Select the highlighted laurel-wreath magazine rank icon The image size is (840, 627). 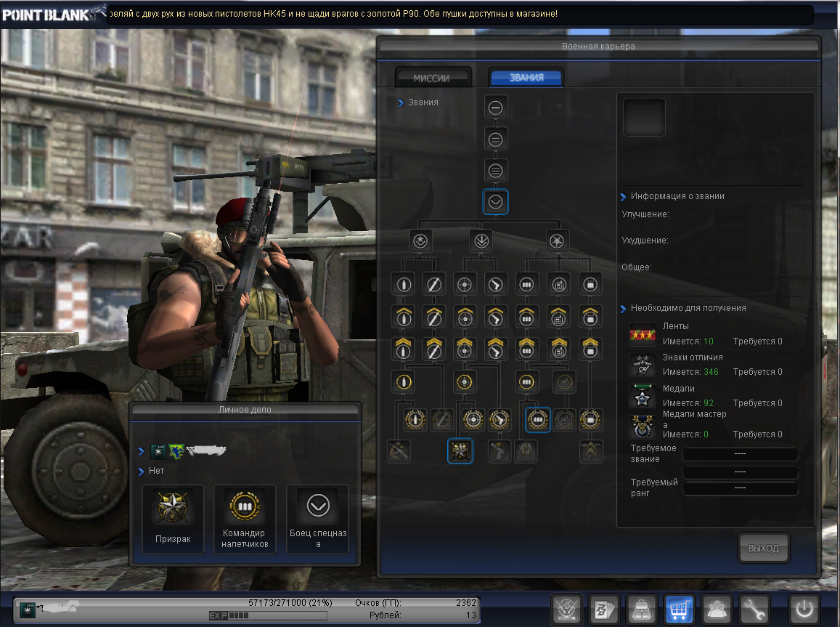click(538, 420)
